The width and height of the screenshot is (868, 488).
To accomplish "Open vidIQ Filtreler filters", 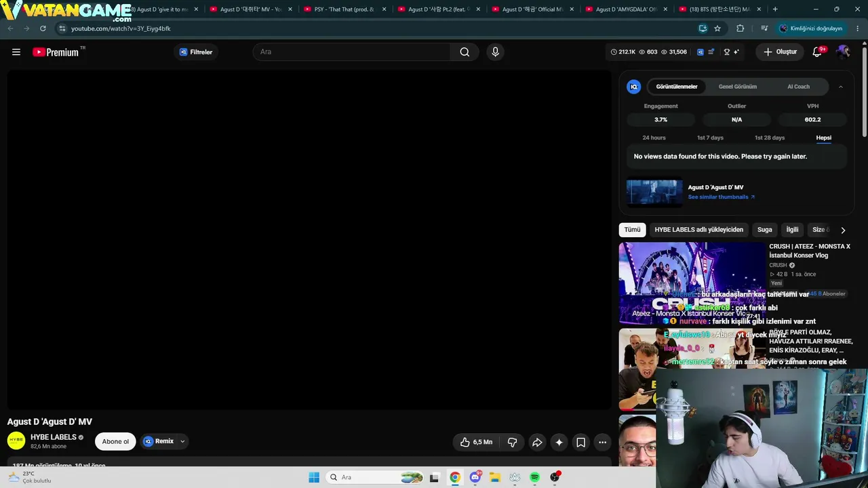I will pyautogui.click(x=196, y=52).
